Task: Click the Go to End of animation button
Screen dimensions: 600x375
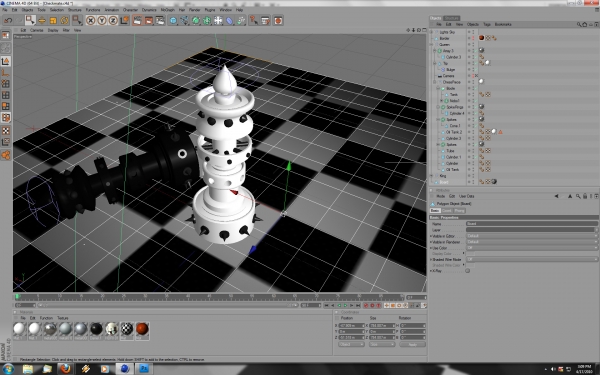Action: point(358,305)
